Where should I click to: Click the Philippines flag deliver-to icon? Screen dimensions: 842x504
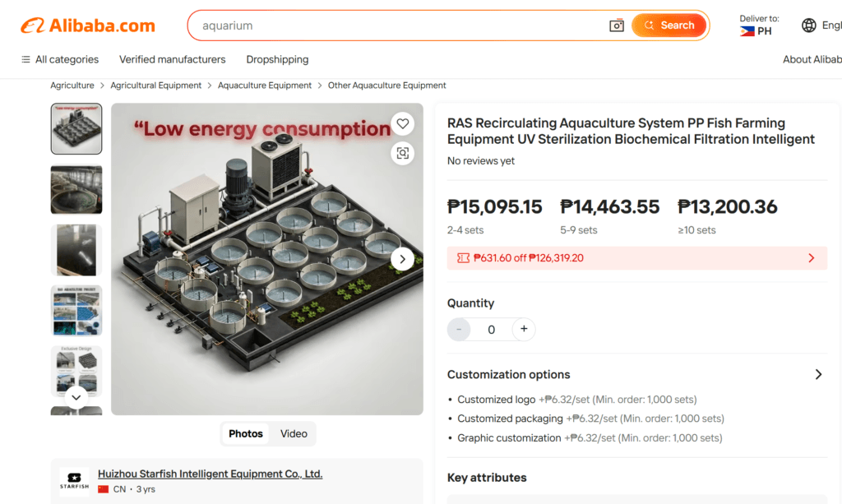point(747,32)
